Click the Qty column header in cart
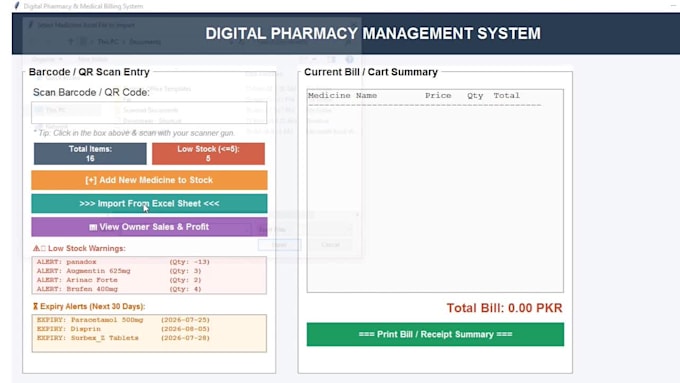 pos(475,96)
